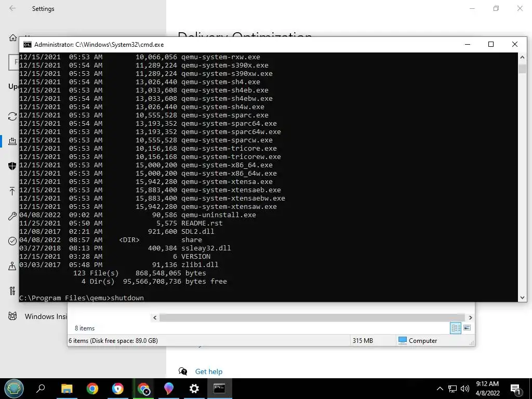The image size is (532, 399).
Task: Open Windows Insider Program cat icon
Action: [12, 316]
